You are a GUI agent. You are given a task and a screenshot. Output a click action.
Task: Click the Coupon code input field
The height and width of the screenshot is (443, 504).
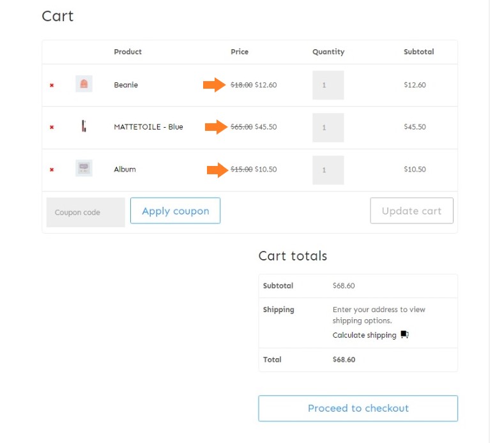(86, 213)
